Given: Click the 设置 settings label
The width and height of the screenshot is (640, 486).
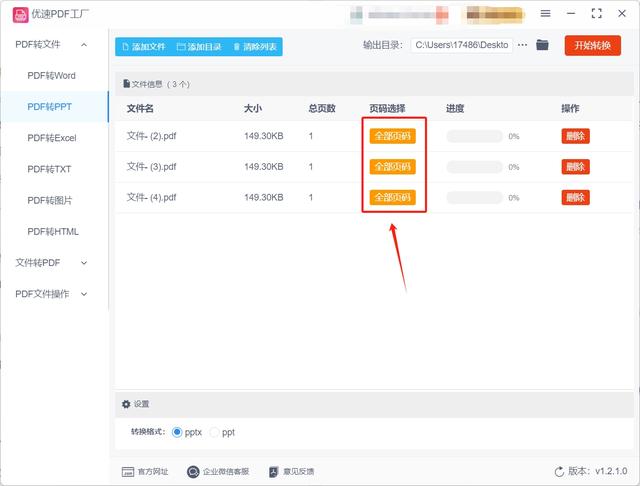Looking at the screenshot, I should pos(141,404).
